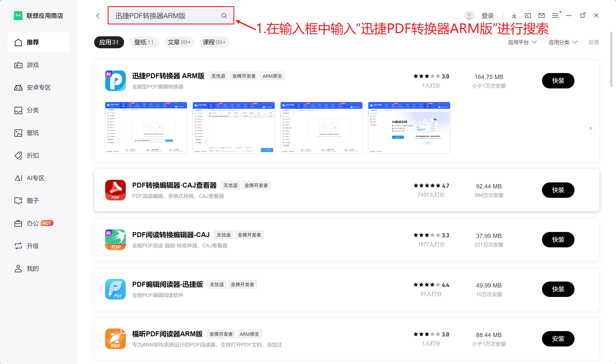Open the hamburger menu icon
Screen dimensions: 616x364
click(x=555, y=16)
